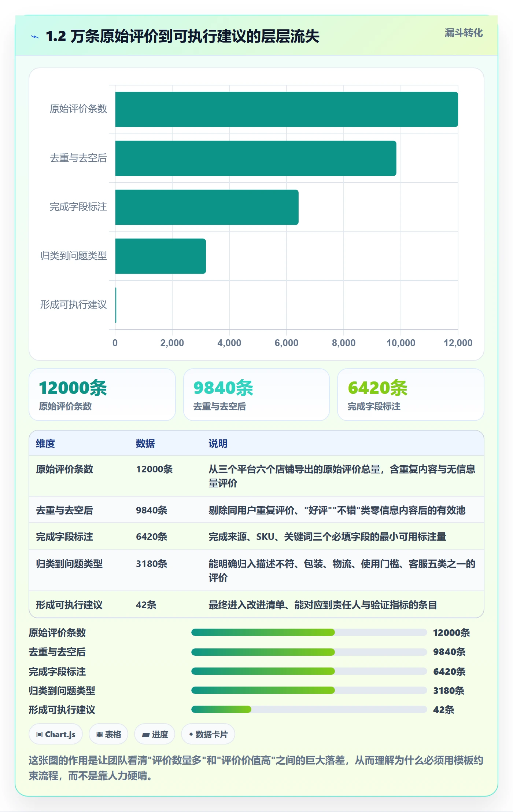
Task: Click the 9840条 cell in the table
Action: pos(152,510)
